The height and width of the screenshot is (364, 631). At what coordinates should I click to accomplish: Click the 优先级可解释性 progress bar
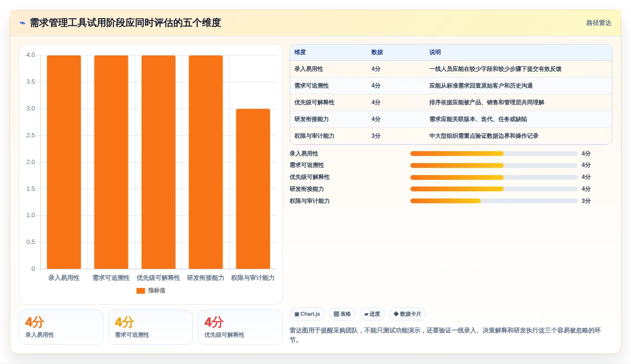[x=494, y=177]
